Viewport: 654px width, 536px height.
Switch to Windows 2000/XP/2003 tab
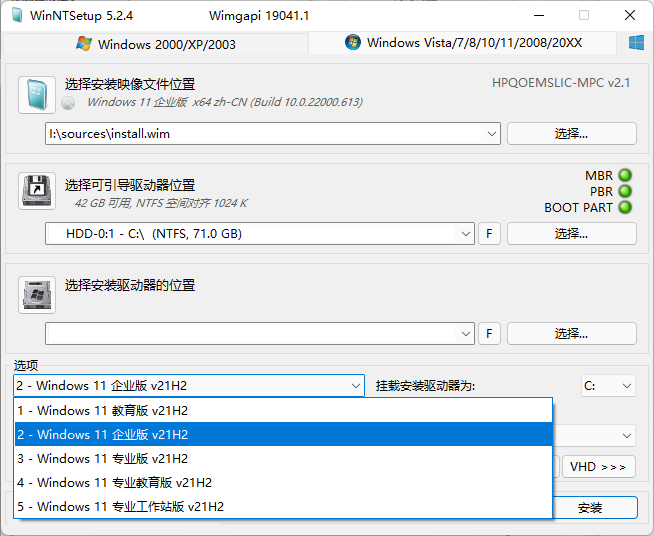pyautogui.click(x=156, y=44)
